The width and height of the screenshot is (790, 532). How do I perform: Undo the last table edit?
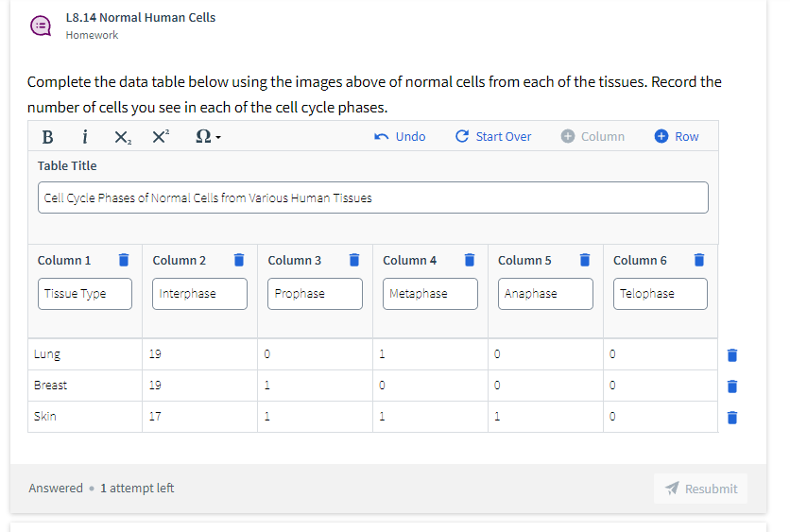pyautogui.click(x=401, y=136)
